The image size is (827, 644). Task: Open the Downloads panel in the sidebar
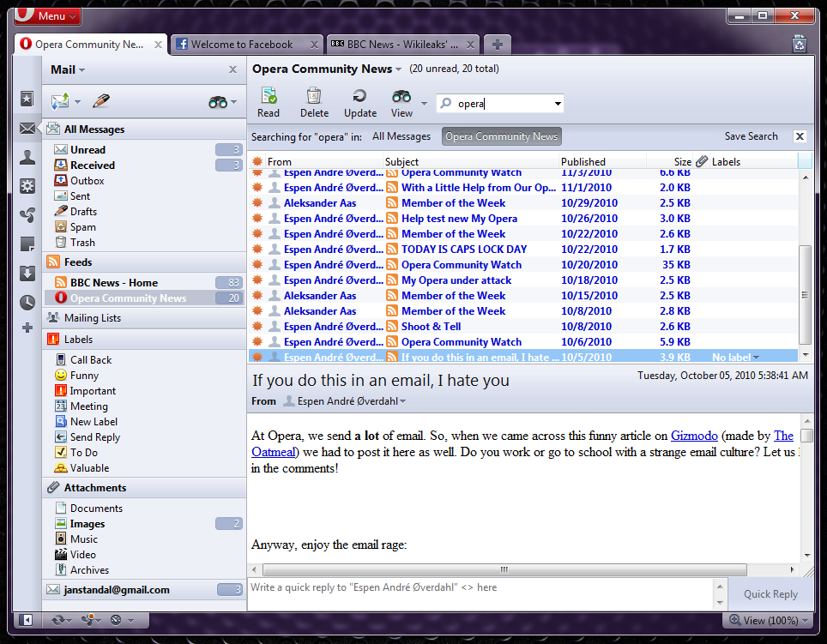27,274
